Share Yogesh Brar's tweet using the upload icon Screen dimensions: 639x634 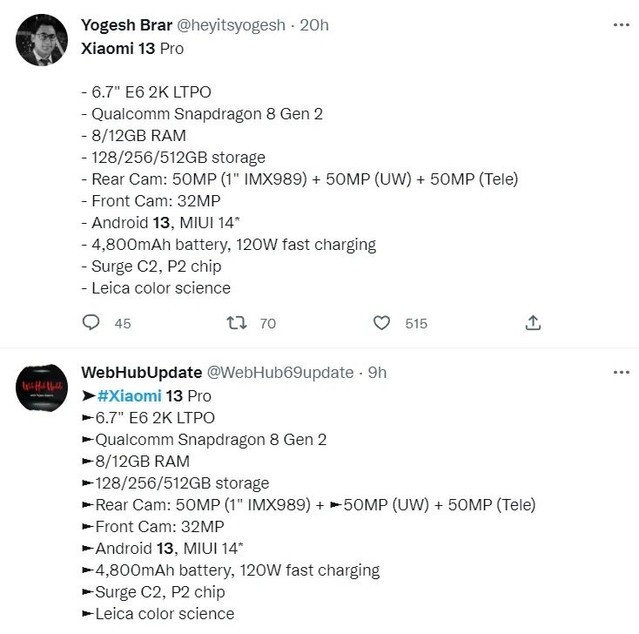coord(533,322)
